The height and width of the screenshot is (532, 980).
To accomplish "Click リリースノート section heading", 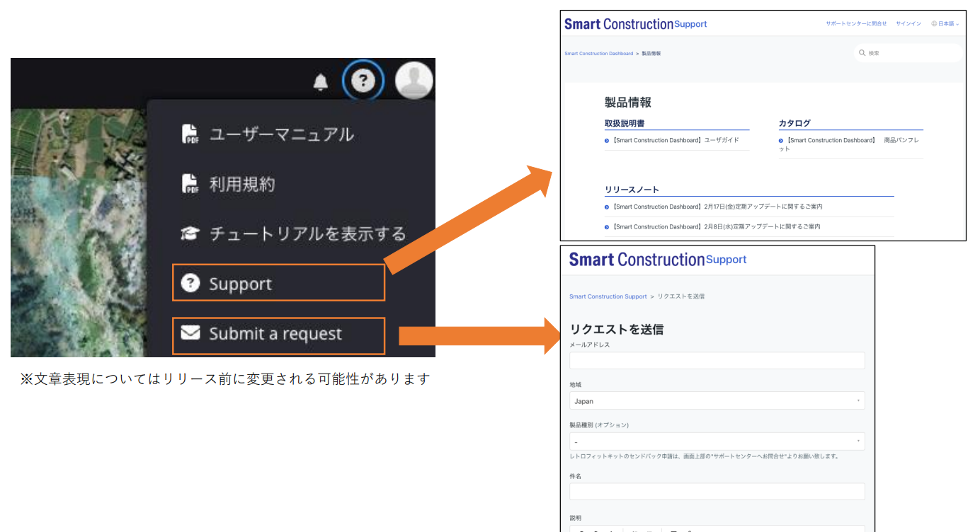I will click(632, 190).
